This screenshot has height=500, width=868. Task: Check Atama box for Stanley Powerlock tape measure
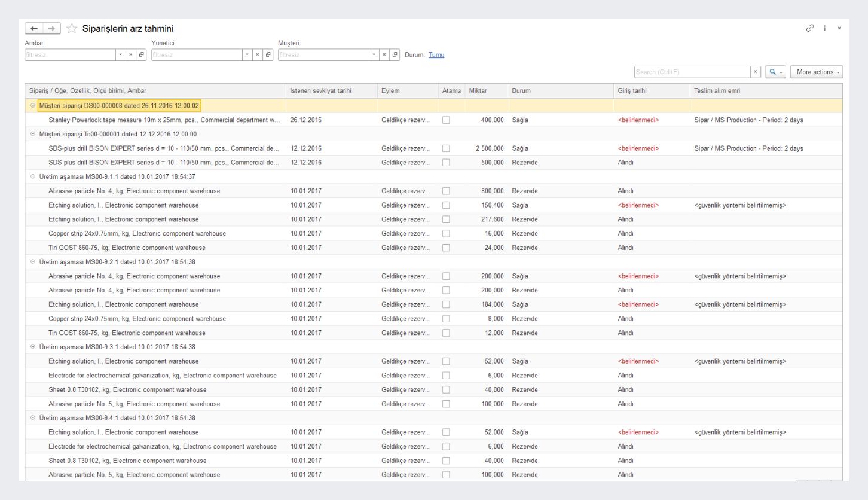click(x=446, y=120)
